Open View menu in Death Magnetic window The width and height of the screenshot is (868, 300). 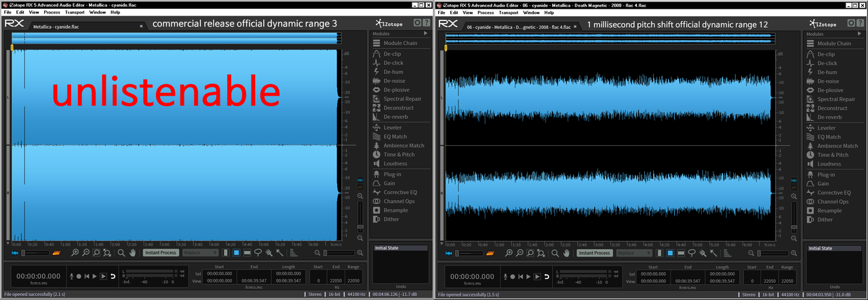468,12
